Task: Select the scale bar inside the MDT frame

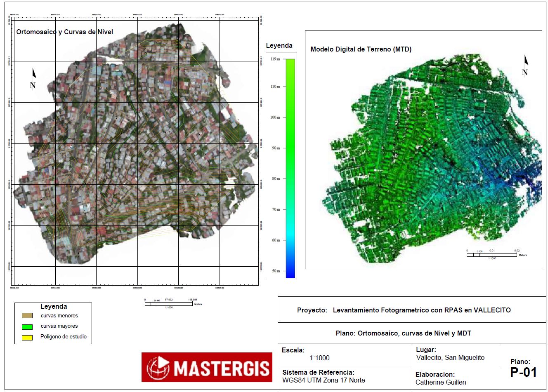Action: tap(491, 254)
